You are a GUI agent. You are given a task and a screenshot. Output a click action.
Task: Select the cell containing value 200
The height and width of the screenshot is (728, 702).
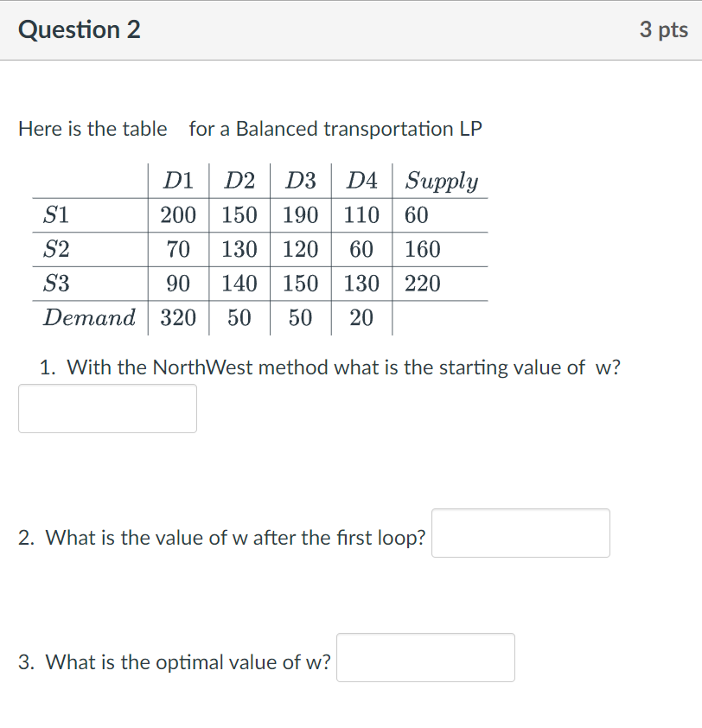(177, 214)
